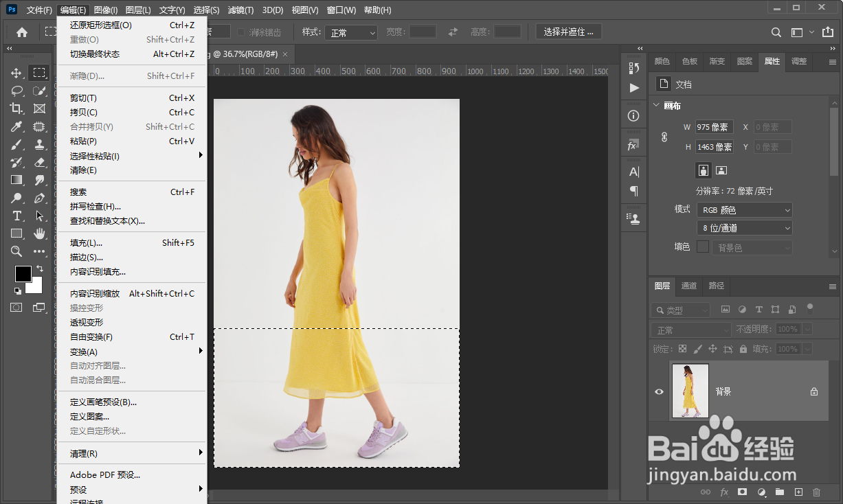Select the Lasso tool

pos(16,91)
